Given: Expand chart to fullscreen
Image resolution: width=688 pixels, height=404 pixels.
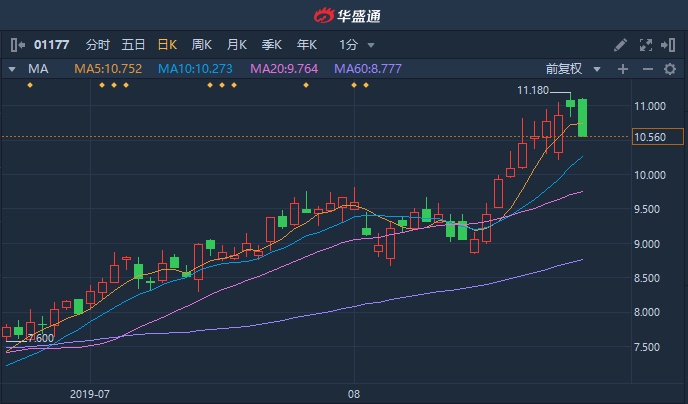Looking at the screenshot, I should coord(645,45).
